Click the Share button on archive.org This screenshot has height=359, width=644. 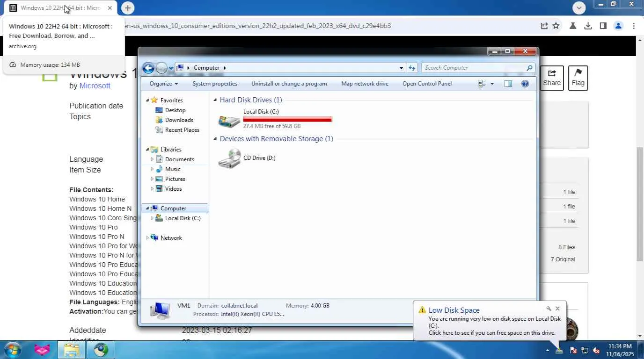tap(552, 78)
